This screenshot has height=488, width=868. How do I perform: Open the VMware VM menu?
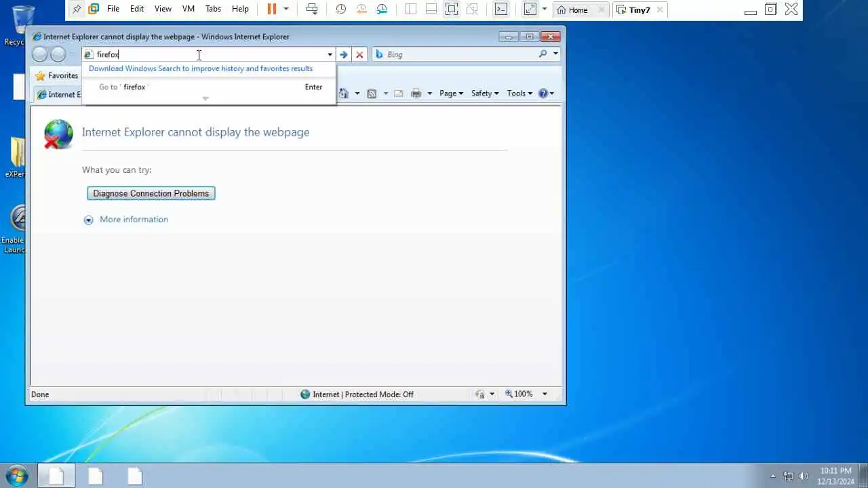(x=189, y=9)
